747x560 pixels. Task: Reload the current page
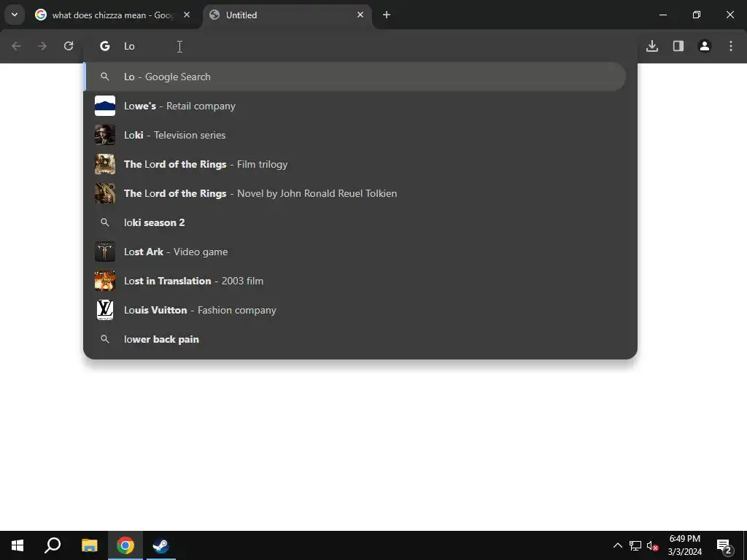pos(69,46)
